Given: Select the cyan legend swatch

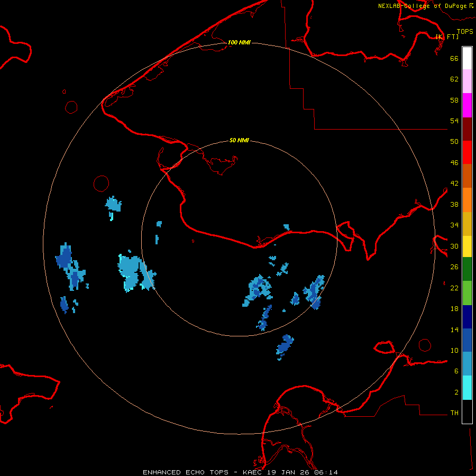Looking at the screenshot, I should [467, 388].
